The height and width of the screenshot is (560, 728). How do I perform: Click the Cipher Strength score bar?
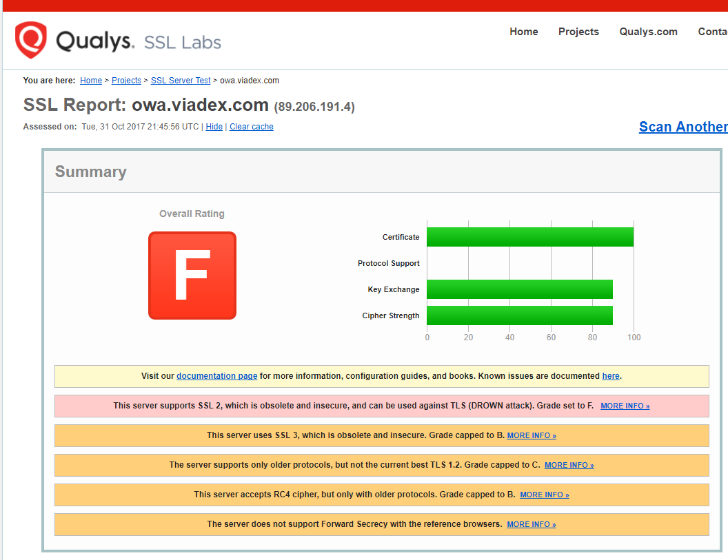520,315
